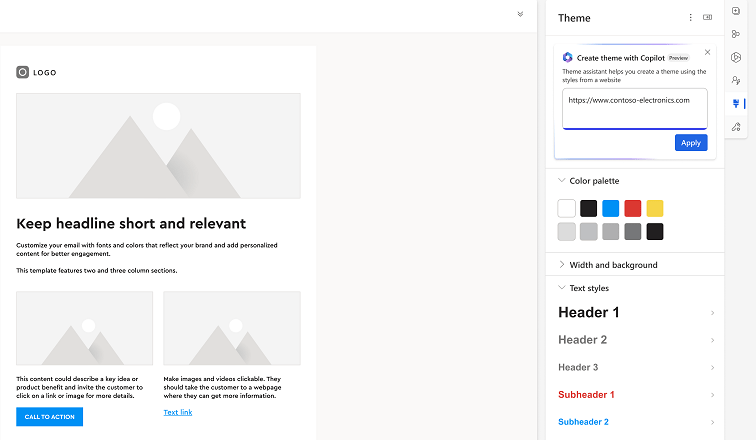The height and width of the screenshot is (440, 756).
Task: Click the panel dock icon beside Theme
Action: click(707, 17)
